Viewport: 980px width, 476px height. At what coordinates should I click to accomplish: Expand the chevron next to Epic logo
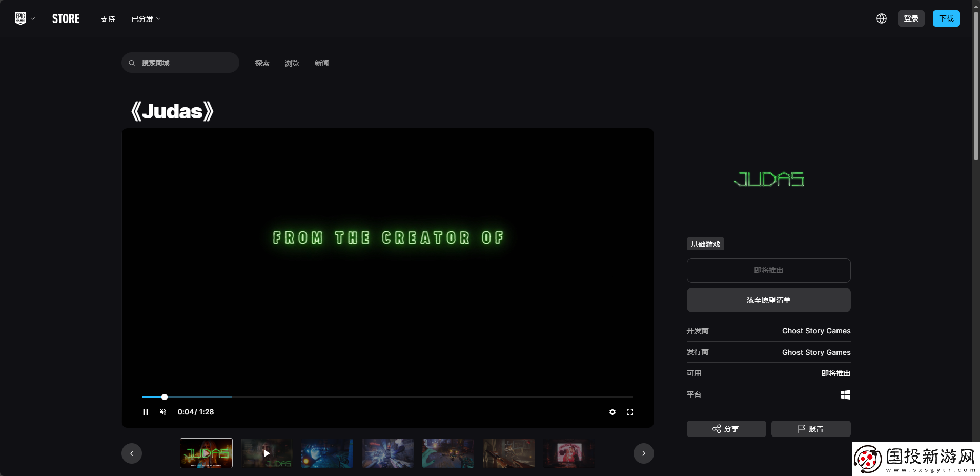33,19
